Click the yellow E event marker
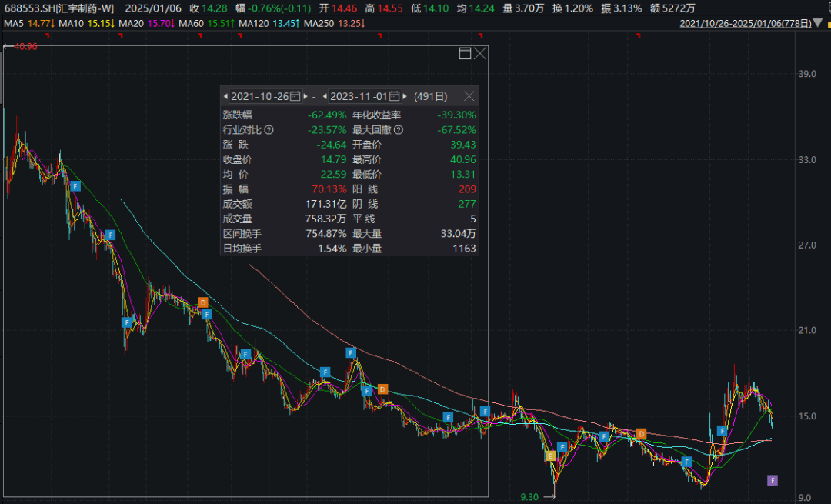Screen dimensions: 831x504 point(550,456)
